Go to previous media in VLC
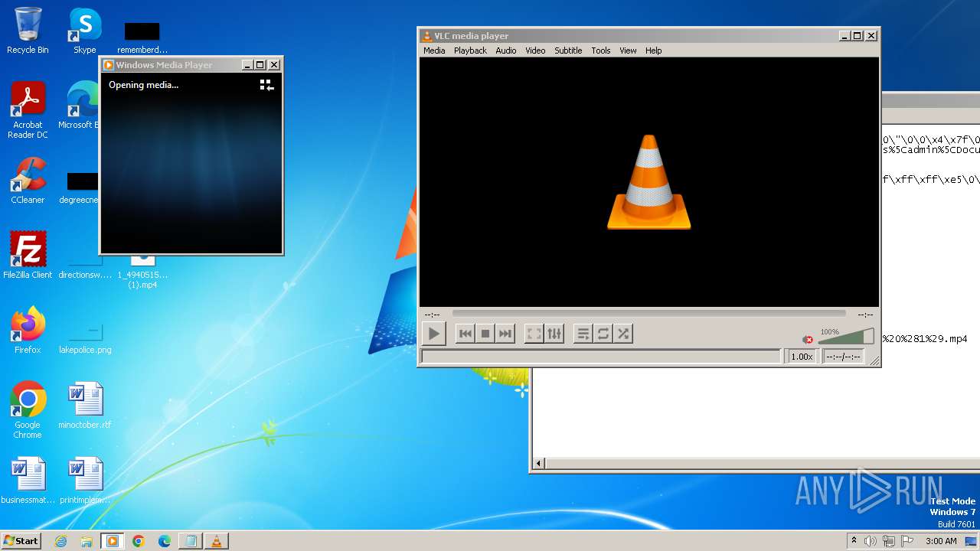The height and width of the screenshot is (551, 980). pos(465,334)
